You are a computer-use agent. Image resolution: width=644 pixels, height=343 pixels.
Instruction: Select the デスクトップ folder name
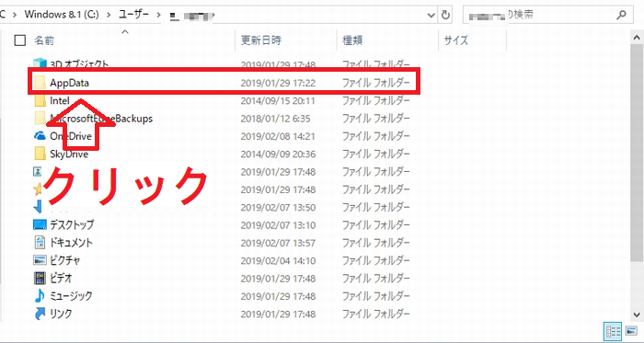pos(72,225)
